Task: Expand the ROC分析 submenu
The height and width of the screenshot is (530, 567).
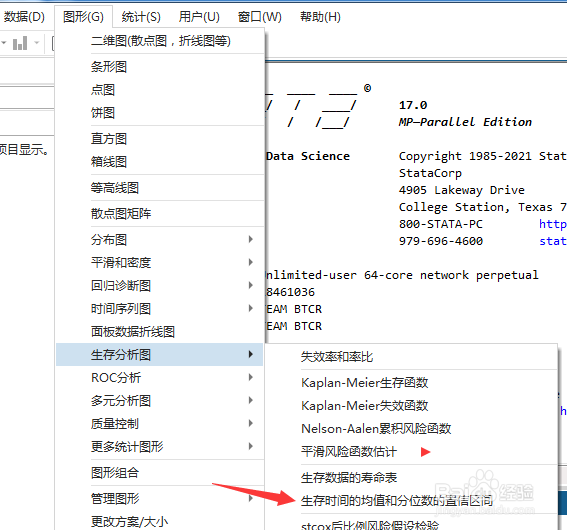Action: 161,378
